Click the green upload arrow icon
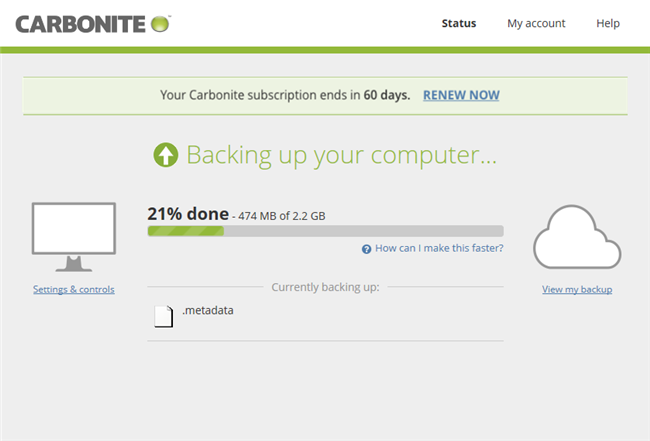Screen dimensions: 650x441 [165, 155]
